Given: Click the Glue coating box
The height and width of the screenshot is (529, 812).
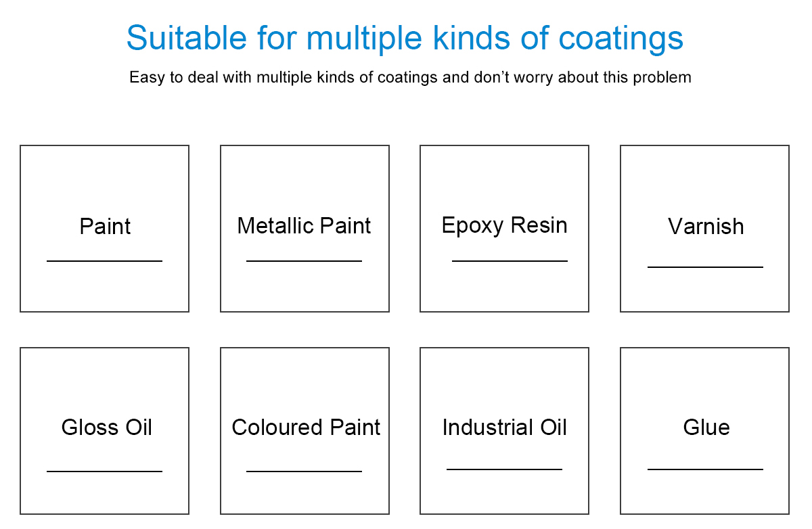Looking at the screenshot, I should tap(704, 431).
